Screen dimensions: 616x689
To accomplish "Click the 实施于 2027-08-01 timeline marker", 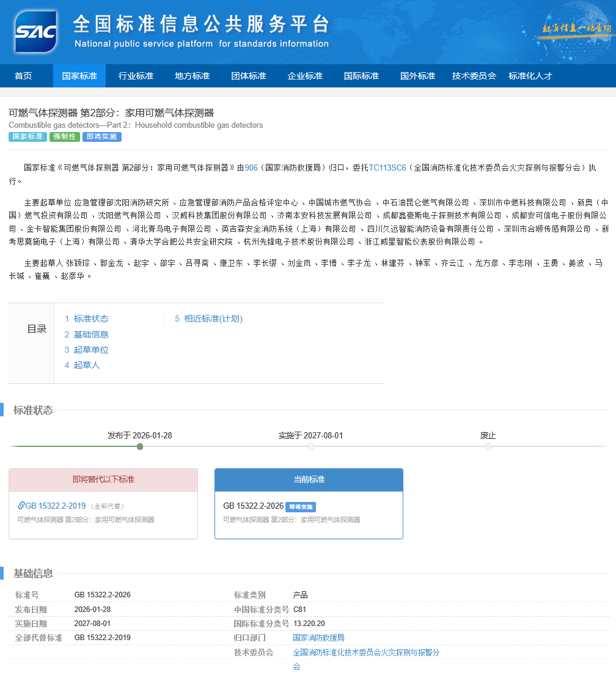I will pos(311,446).
